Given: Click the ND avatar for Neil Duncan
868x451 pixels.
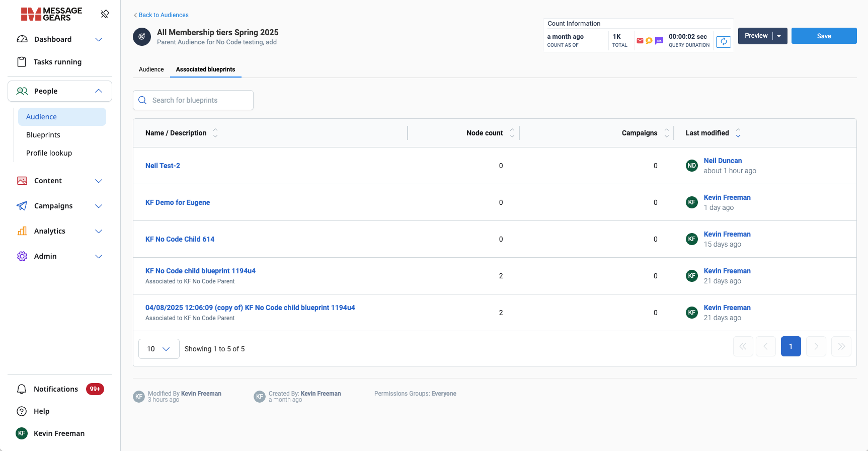Looking at the screenshot, I should pos(692,166).
